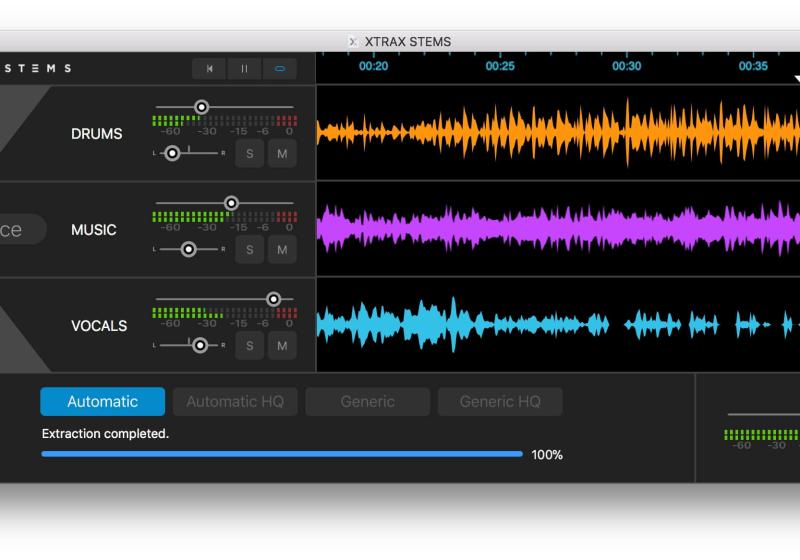This screenshot has height=560, width=800.
Task: Click the 00:25 timeline marker
Action: pos(500,66)
